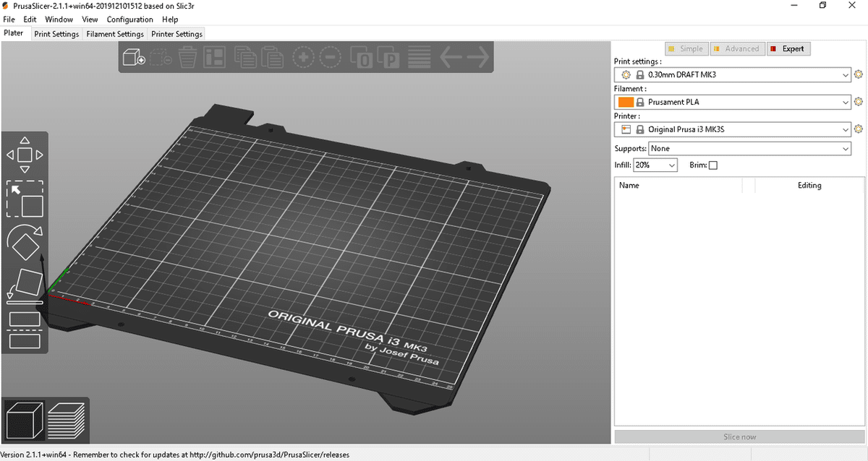Select the Scale gizmo tool
The image size is (868, 461).
point(25,199)
